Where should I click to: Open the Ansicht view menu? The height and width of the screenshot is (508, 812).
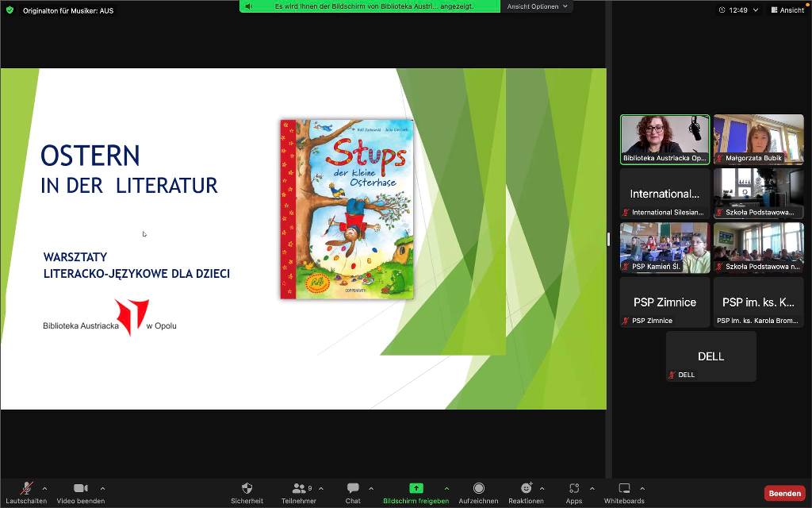(786, 10)
